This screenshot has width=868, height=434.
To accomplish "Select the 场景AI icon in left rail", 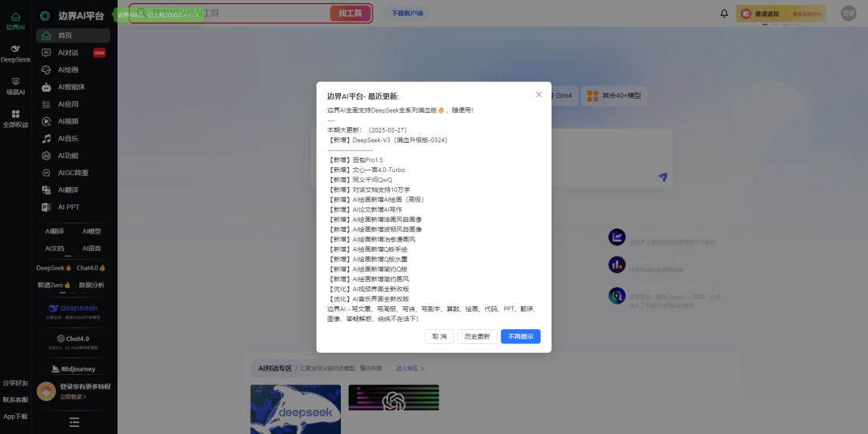I will (16, 81).
